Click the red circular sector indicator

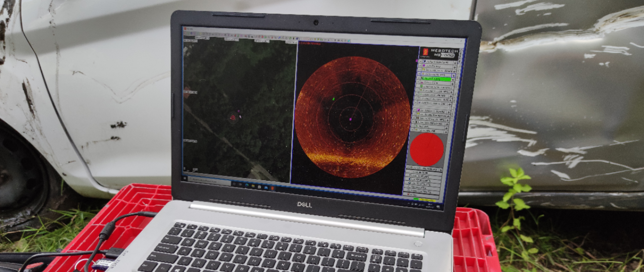[427, 149]
